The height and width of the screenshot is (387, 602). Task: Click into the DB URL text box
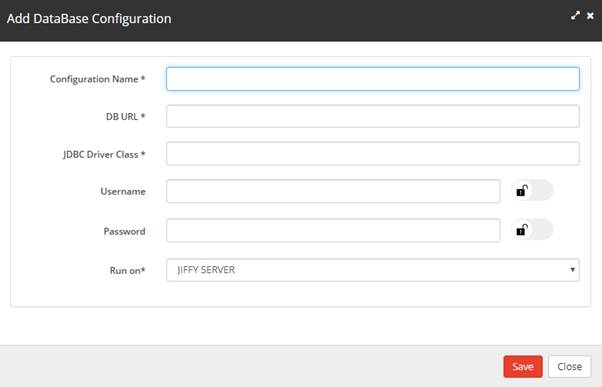[373, 116]
